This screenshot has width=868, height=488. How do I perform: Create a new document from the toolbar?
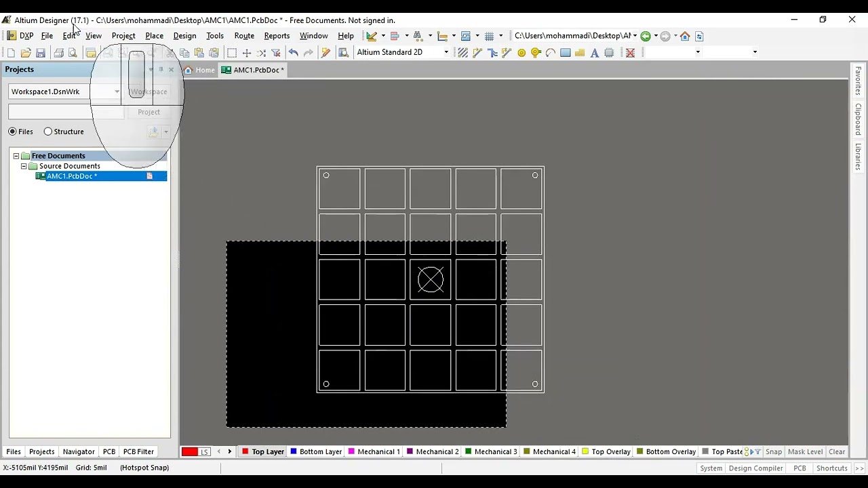11,53
